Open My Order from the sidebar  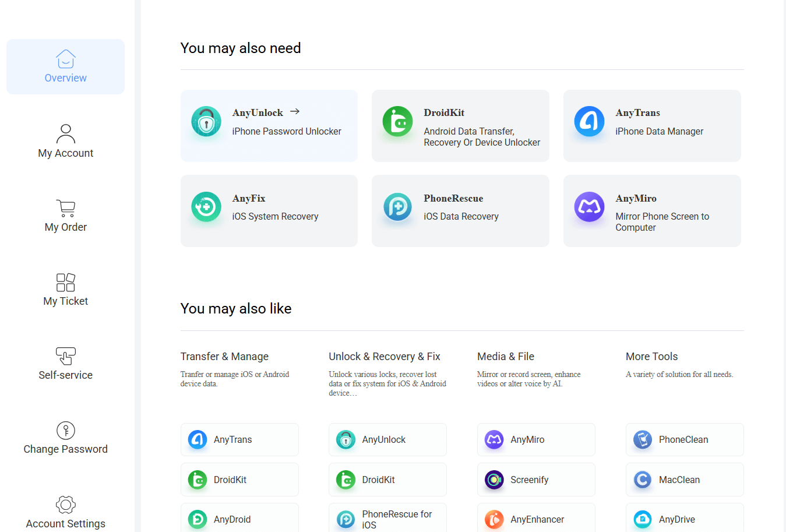click(65, 216)
